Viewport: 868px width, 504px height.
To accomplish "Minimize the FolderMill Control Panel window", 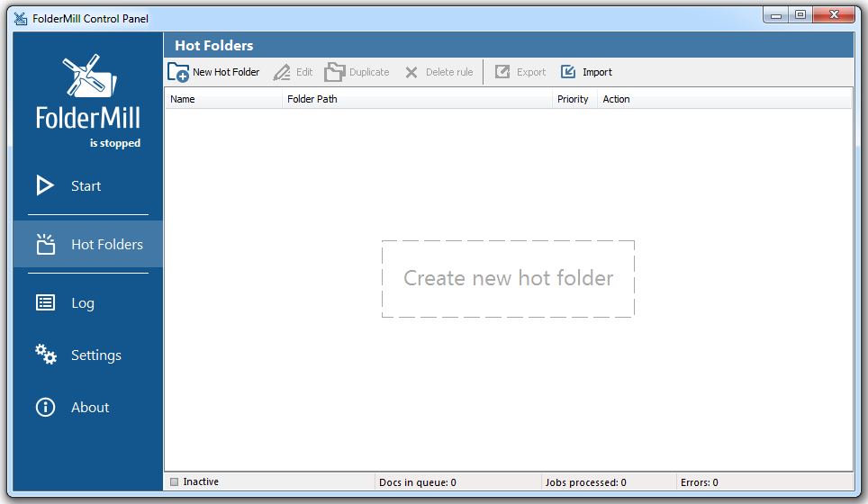I will click(x=776, y=15).
